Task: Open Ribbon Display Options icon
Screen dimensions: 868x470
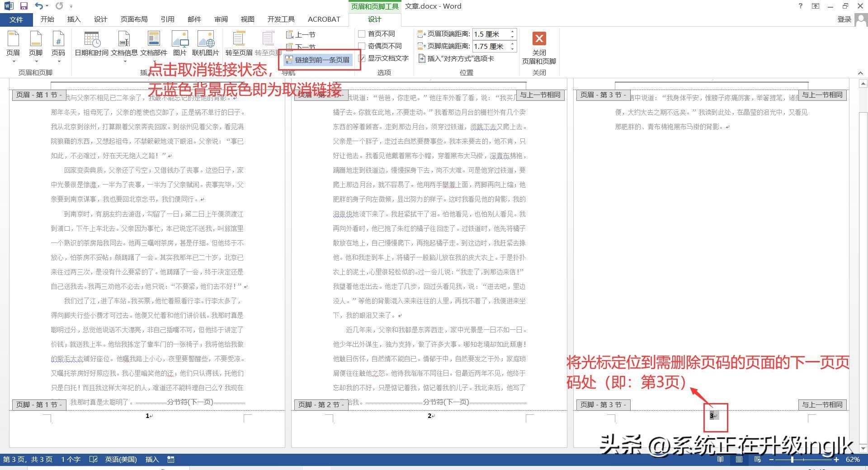Action: [815, 6]
